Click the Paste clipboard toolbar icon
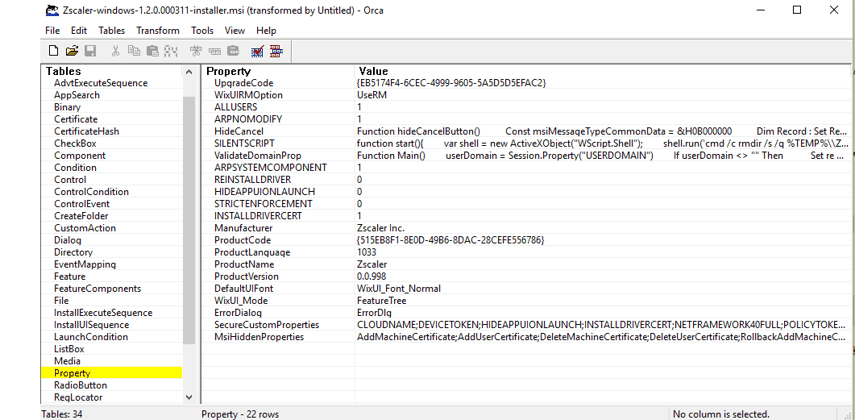This screenshot has height=420, width=855. (x=152, y=51)
